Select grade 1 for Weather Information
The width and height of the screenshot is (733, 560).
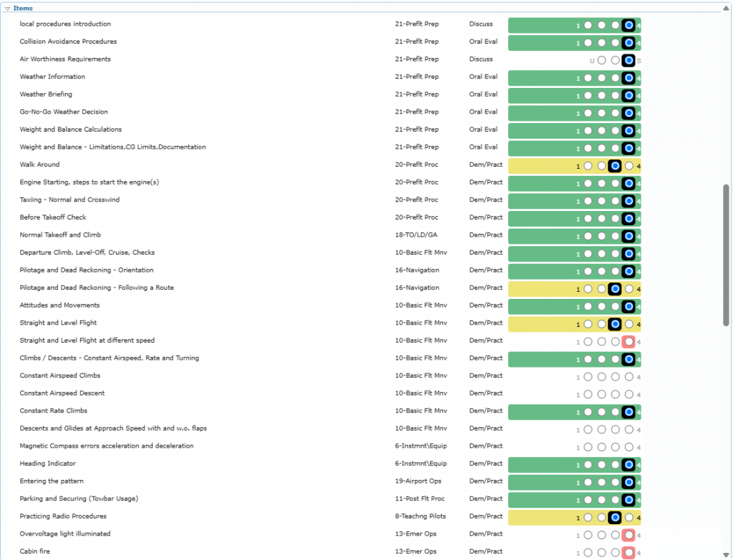[588, 78]
